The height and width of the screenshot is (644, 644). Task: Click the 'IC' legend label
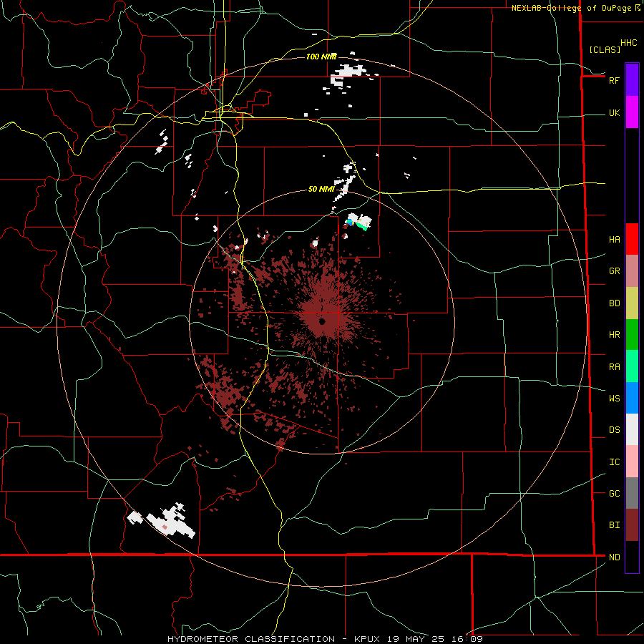click(x=614, y=462)
